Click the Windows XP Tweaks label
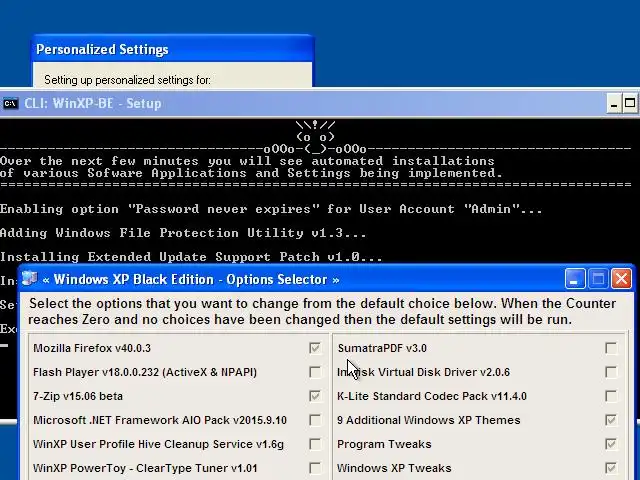The image size is (640, 480). (394, 468)
